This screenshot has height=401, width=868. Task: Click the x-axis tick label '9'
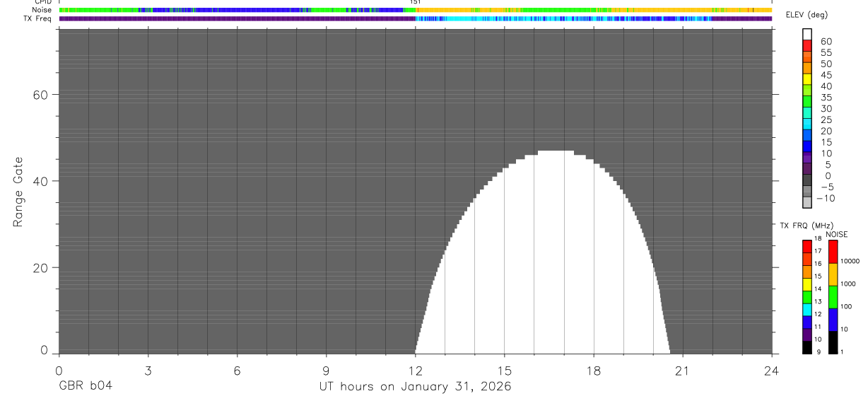click(x=326, y=371)
